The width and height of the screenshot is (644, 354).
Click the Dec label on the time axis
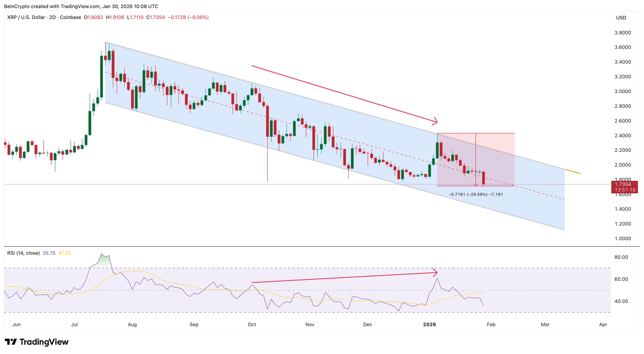click(368, 325)
